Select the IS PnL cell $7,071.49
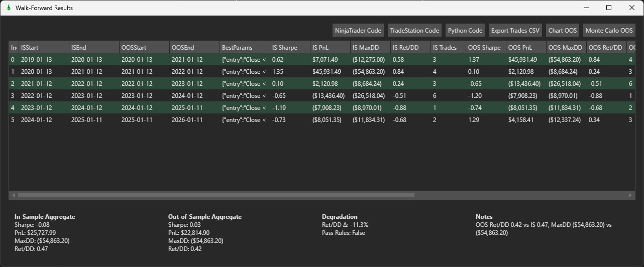 pos(330,60)
